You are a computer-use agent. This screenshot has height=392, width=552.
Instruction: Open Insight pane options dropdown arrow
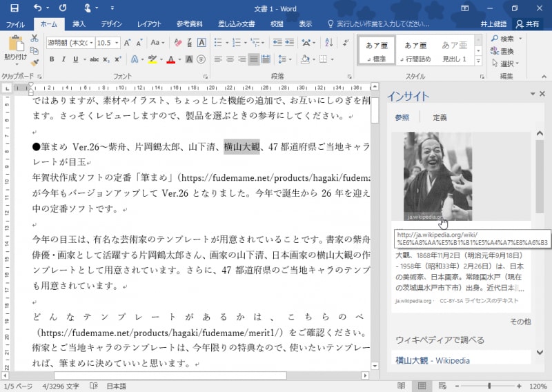click(x=532, y=93)
